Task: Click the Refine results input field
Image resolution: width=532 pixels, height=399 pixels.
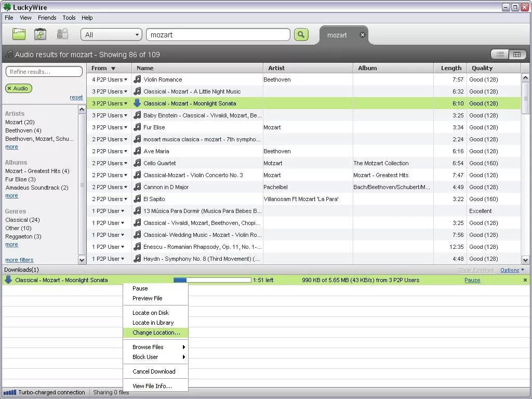Action: (44, 72)
